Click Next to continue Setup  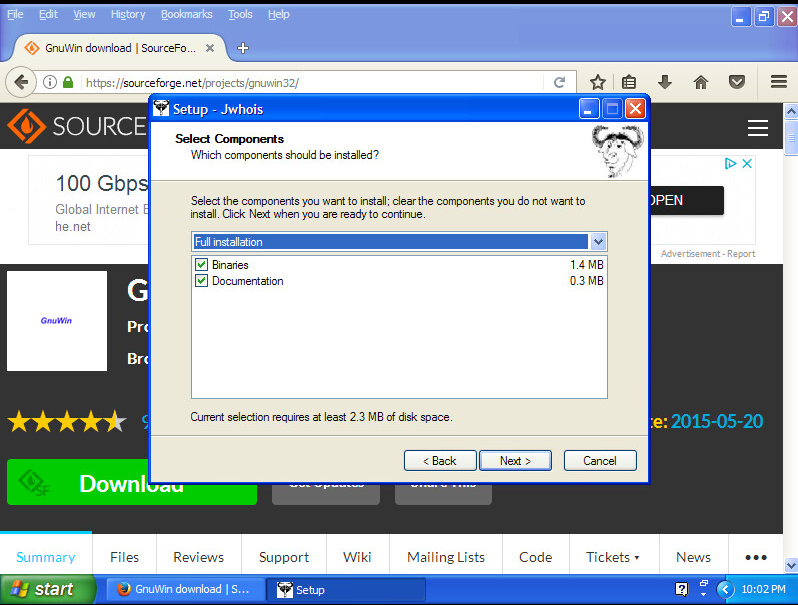click(x=515, y=460)
